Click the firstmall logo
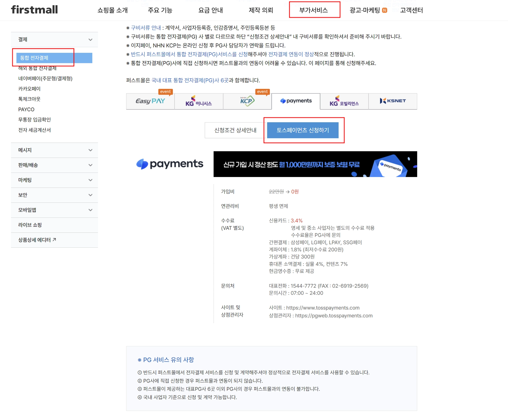 click(x=34, y=10)
